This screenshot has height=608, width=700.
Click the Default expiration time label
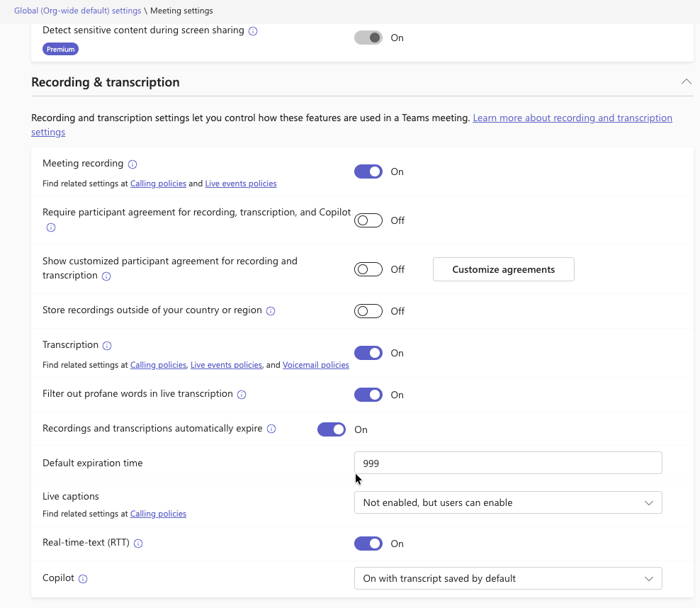pos(92,463)
